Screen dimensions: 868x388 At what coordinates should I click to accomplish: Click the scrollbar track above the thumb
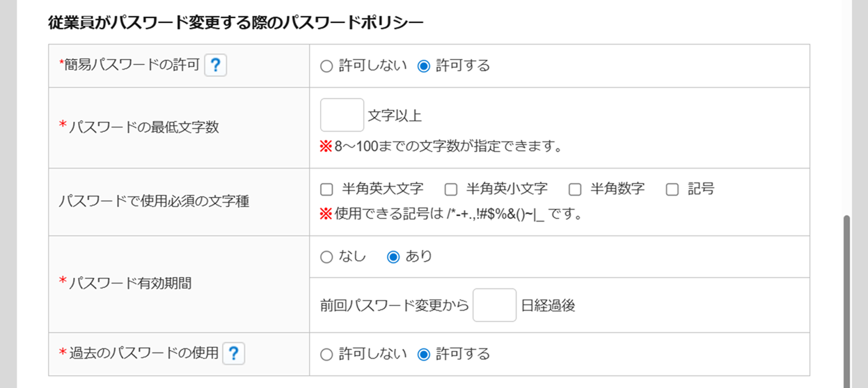[847, 107]
